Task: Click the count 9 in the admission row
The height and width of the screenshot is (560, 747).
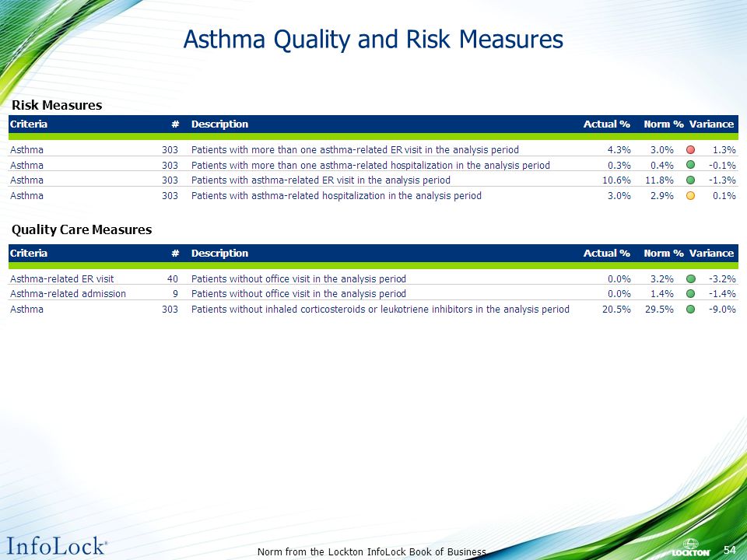Action: click(x=175, y=294)
